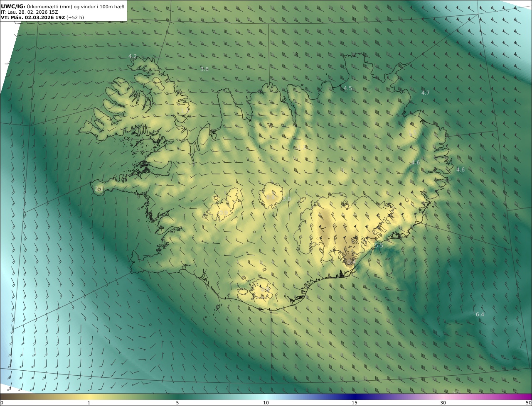Click the 4.7 value label off the northeast coast
This screenshot has height=406, width=532.
pyautogui.click(x=426, y=93)
